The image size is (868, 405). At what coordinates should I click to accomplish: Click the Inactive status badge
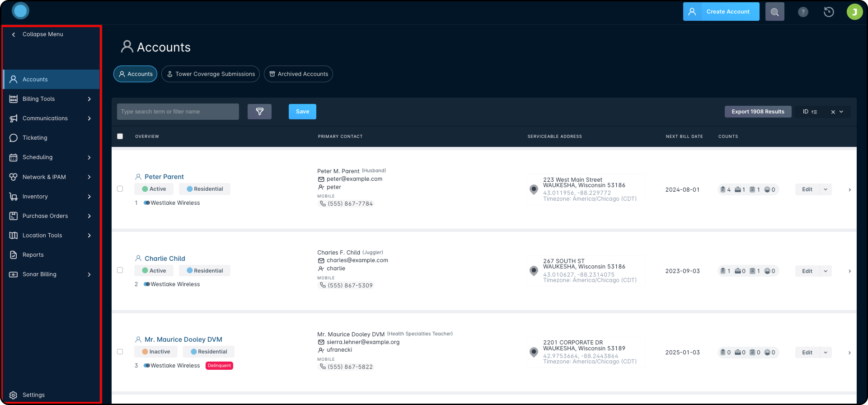point(156,352)
